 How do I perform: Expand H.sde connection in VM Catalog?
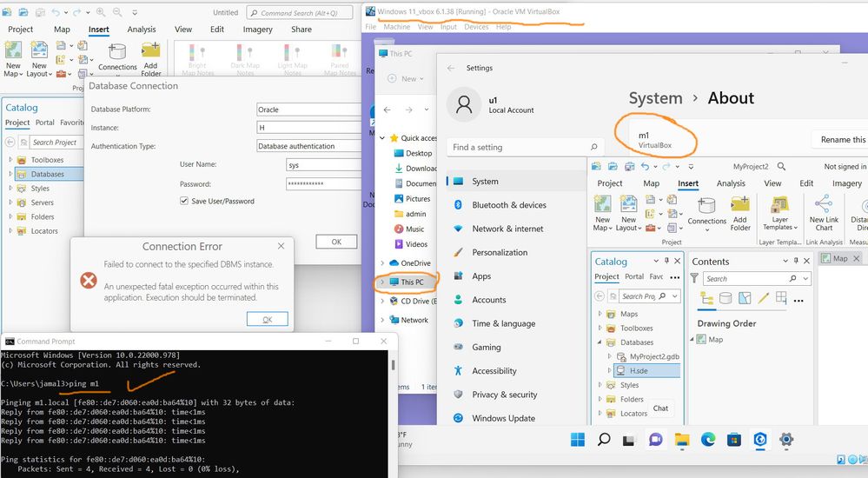pos(610,370)
